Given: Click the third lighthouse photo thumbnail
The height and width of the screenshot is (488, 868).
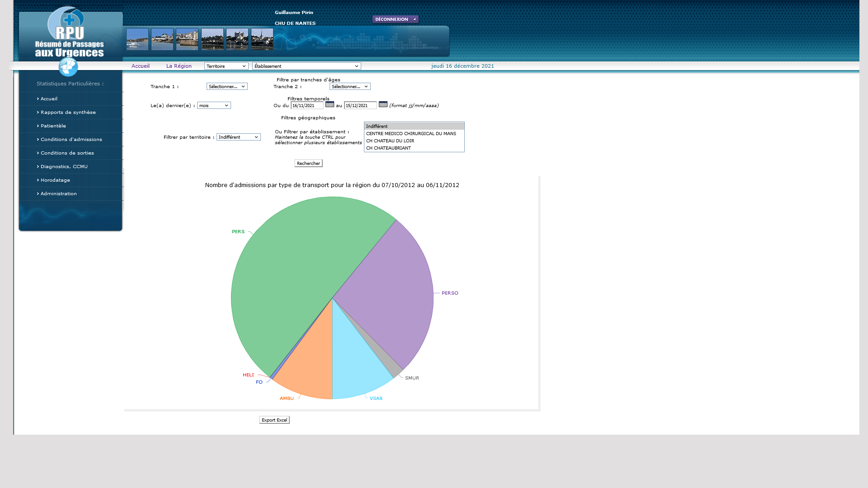Looking at the screenshot, I should pyautogui.click(x=187, y=39).
